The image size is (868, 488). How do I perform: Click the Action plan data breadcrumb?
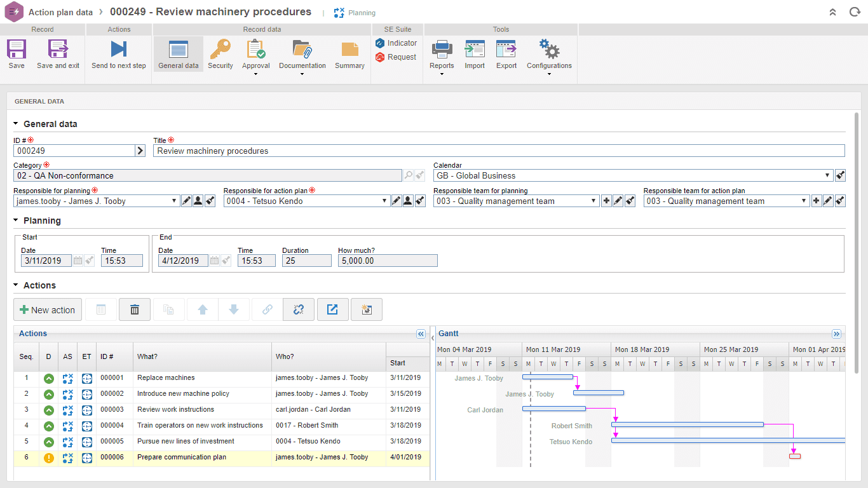pos(60,12)
